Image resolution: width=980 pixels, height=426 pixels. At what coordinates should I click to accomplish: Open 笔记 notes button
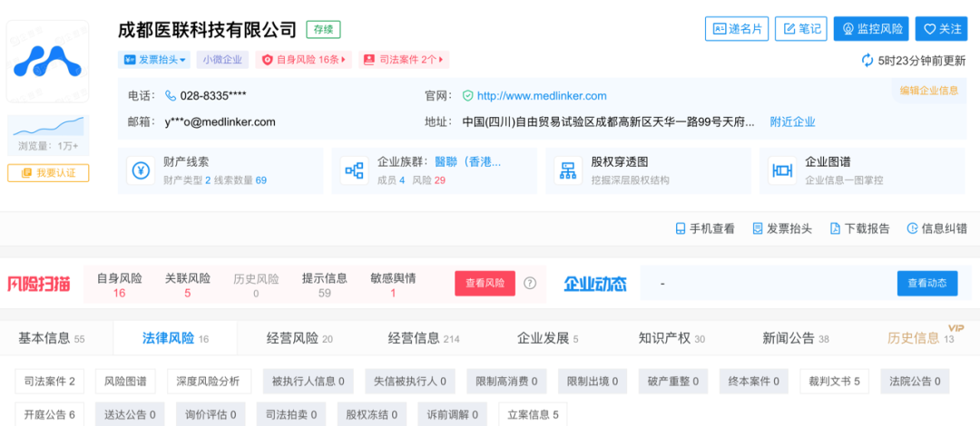coord(801,29)
